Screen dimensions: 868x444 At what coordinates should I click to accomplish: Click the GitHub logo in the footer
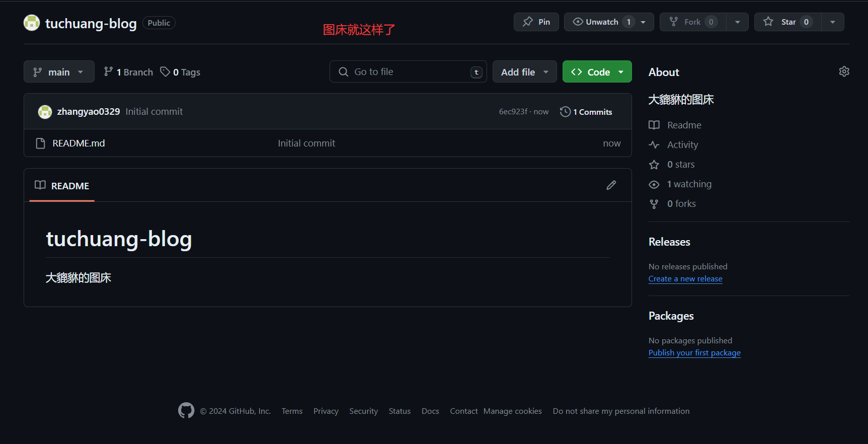pos(186,411)
